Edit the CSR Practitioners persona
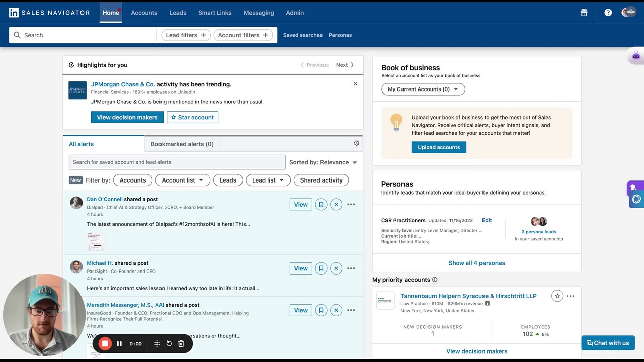This screenshot has width=644, height=362. click(487, 220)
